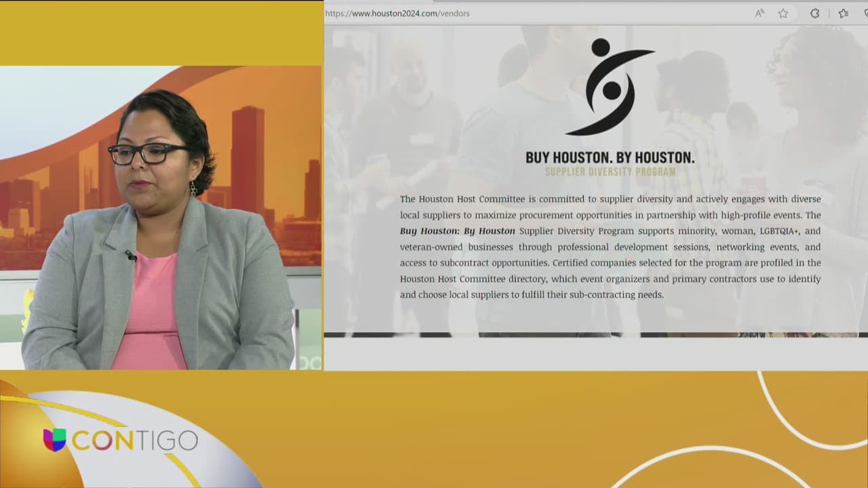This screenshot has height=488, width=868.
Task: Open the Favorites list icon
Action: coord(844,14)
